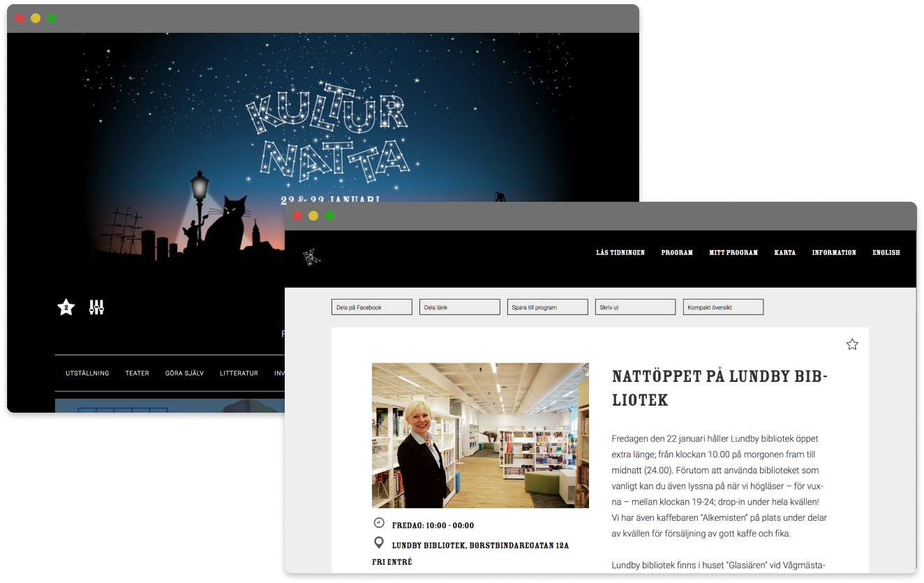Close the front browser window with red button
Screen dimensions: 924x583
click(x=297, y=216)
